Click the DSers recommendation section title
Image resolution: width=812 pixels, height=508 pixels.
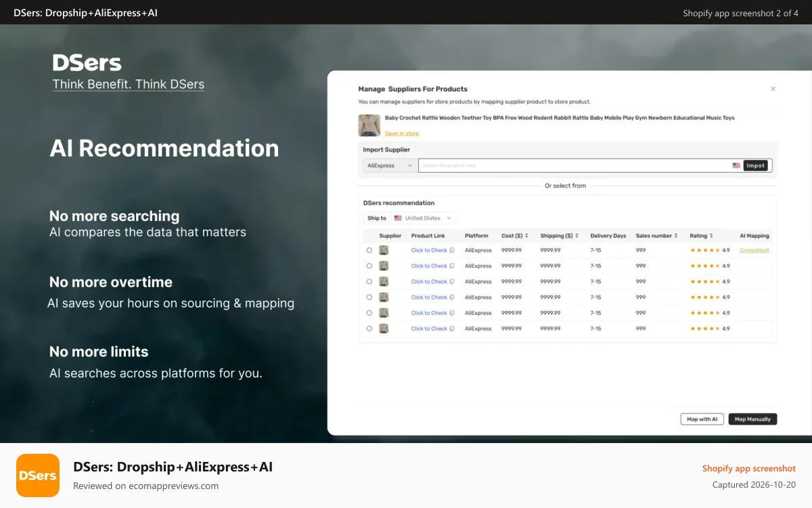click(x=399, y=203)
